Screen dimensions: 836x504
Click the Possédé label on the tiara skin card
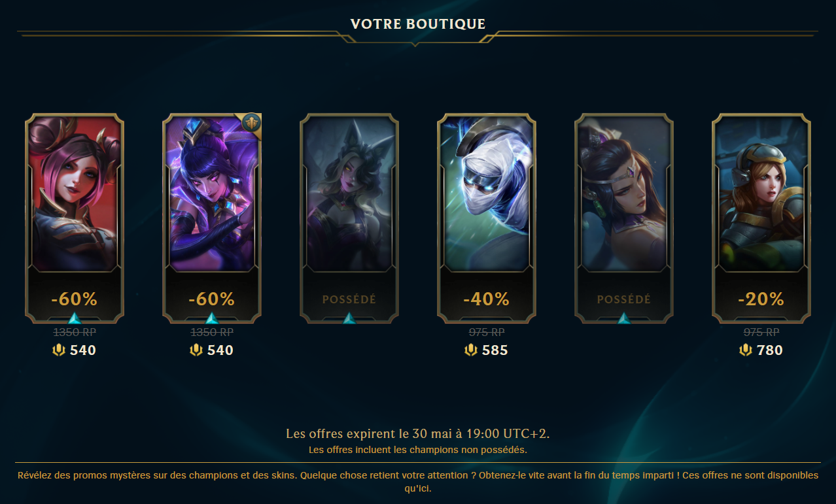624,299
